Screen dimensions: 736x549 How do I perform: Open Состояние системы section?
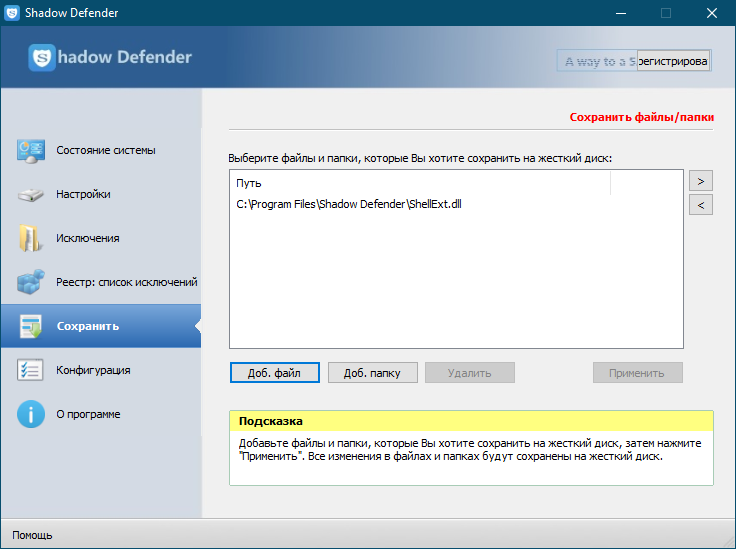click(x=106, y=150)
